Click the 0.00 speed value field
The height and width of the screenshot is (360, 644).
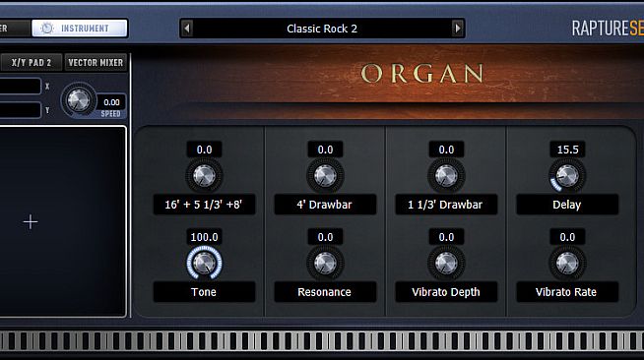(x=111, y=102)
